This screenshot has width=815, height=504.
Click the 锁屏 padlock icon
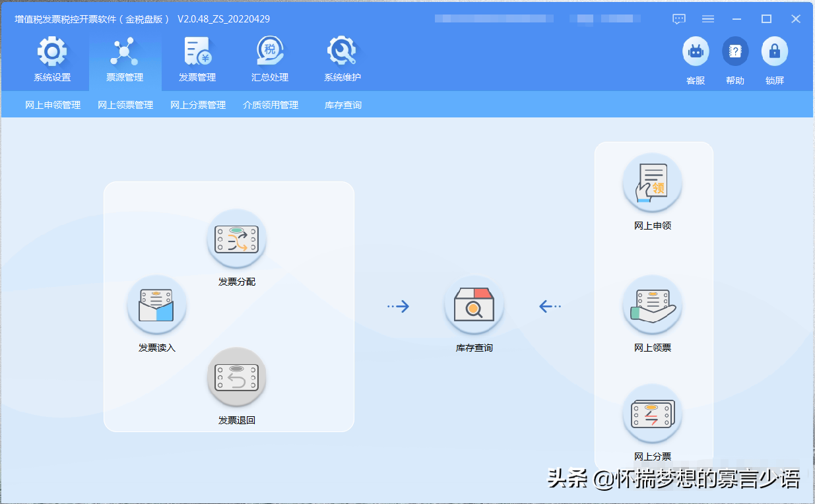pos(775,51)
